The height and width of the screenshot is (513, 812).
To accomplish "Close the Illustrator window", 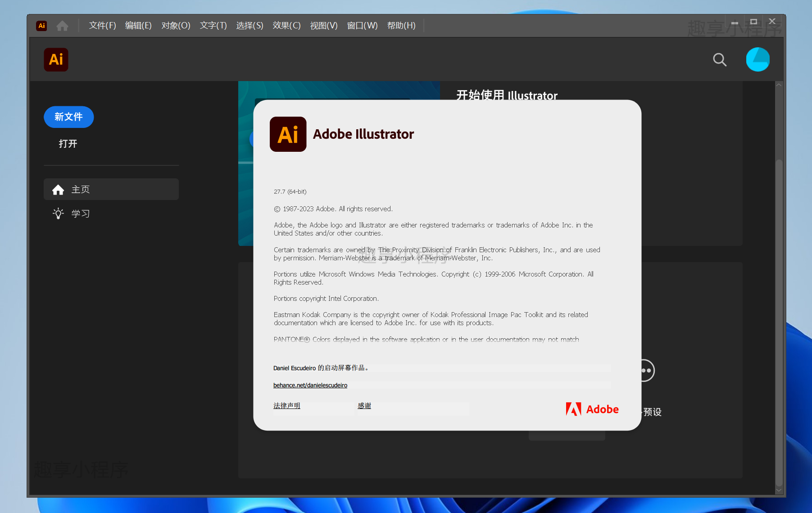I will [x=772, y=22].
